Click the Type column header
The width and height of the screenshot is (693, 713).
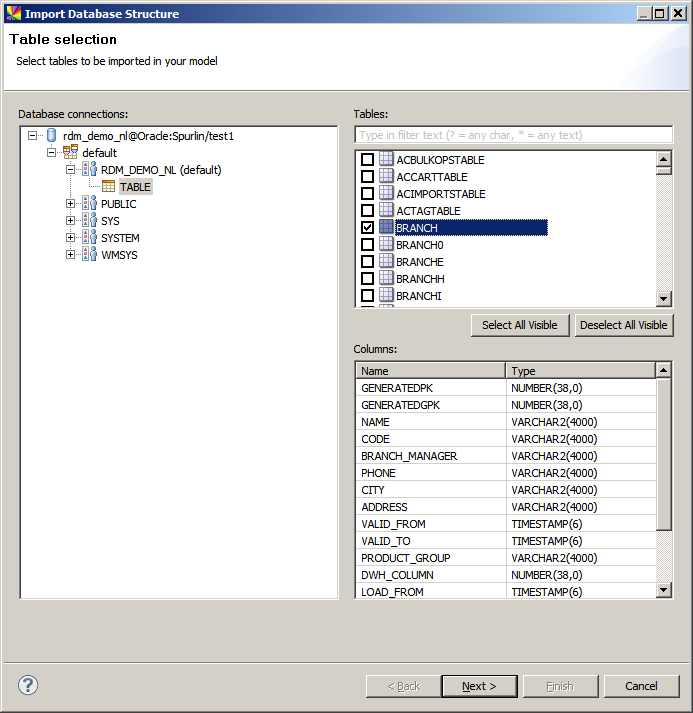click(x=580, y=371)
